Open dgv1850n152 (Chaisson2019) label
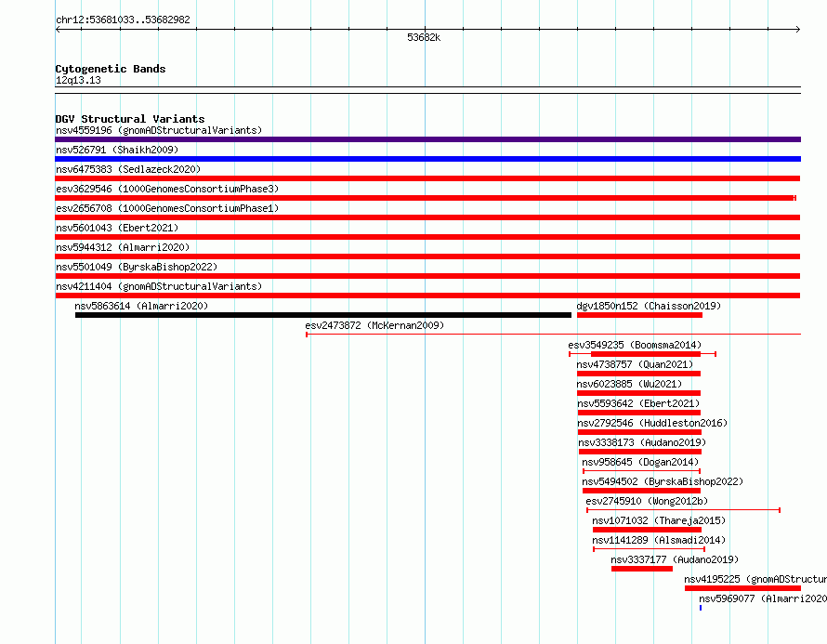Screen dimensions: 827x644 pyautogui.click(x=649, y=306)
